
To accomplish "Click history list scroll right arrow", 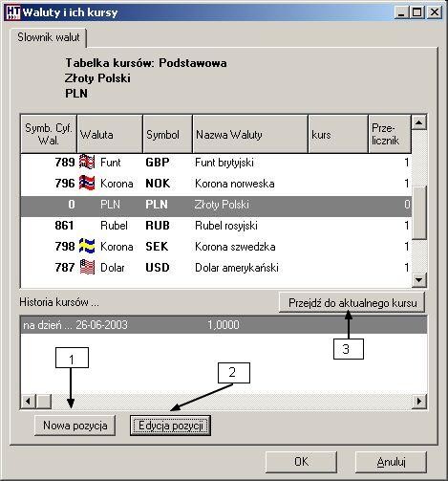I will (419, 401).
